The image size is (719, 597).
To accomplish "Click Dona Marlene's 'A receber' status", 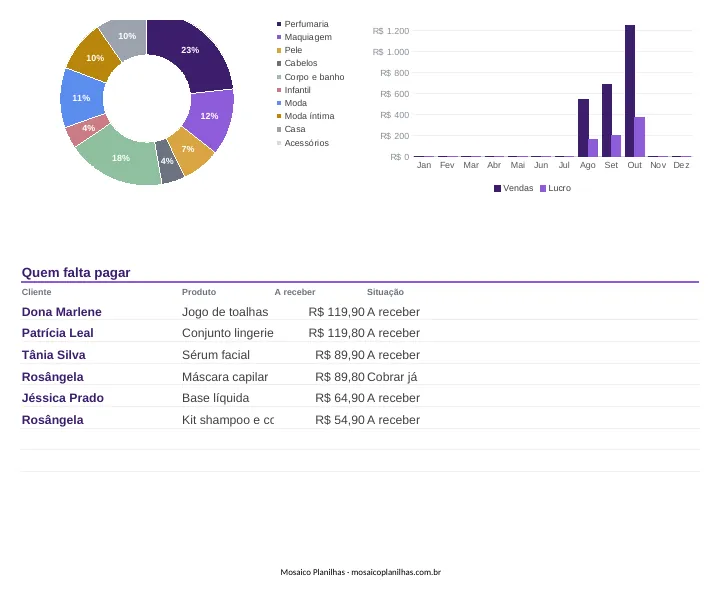I will pyautogui.click(x=393, y=312).
